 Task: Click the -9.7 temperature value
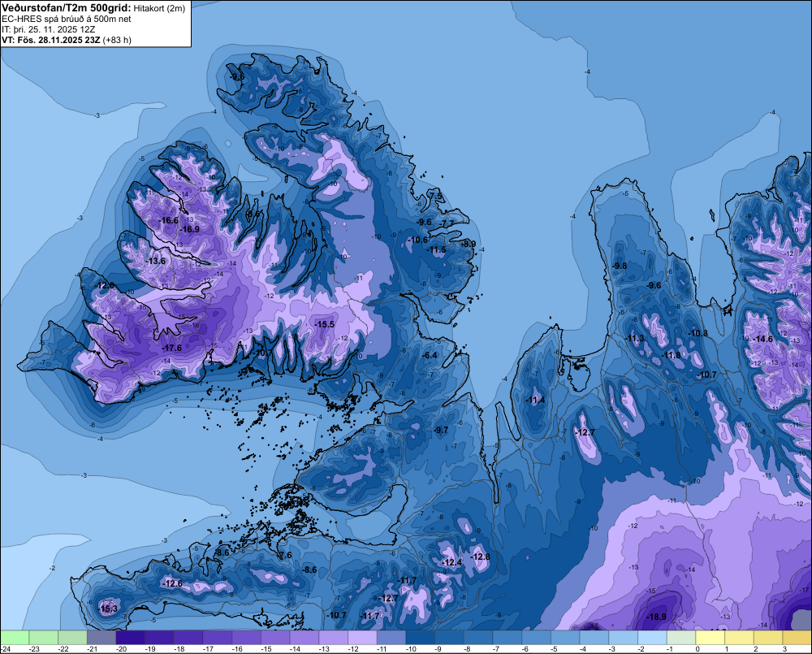coord(441,430)
